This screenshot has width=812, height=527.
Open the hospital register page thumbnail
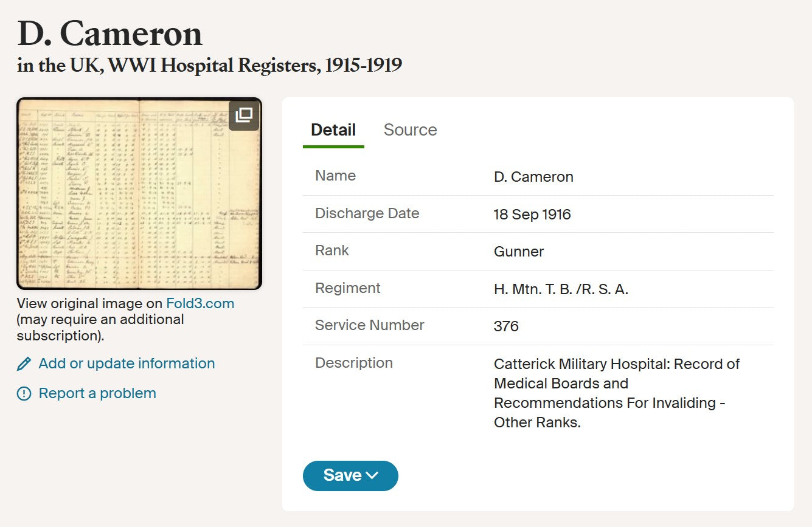pos(139,193)
